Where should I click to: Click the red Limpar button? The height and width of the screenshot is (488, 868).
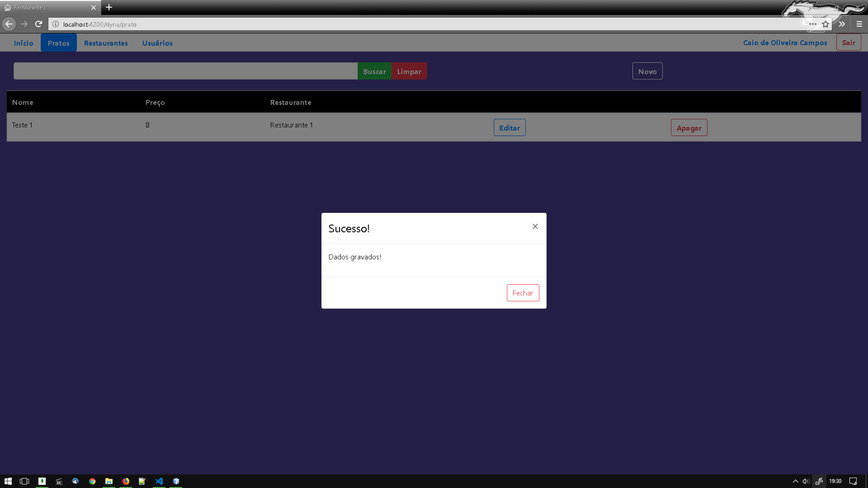pyautogui.click(x=409, y=71)
